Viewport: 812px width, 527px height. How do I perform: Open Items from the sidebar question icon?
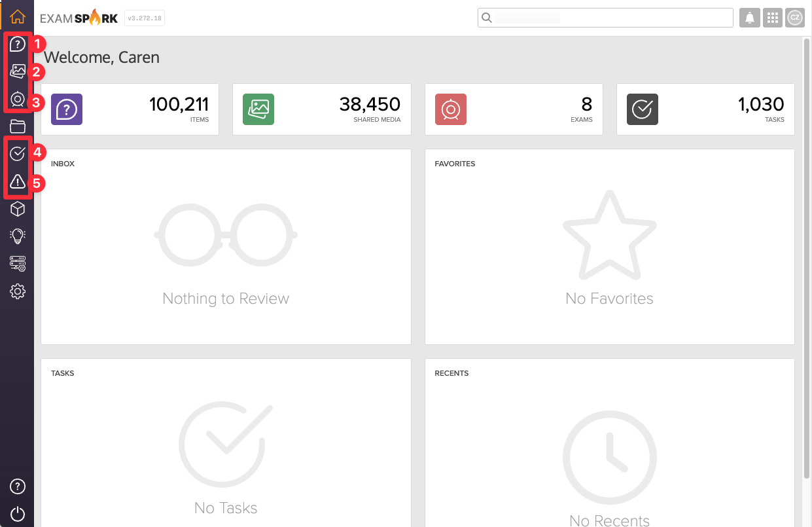18,45
